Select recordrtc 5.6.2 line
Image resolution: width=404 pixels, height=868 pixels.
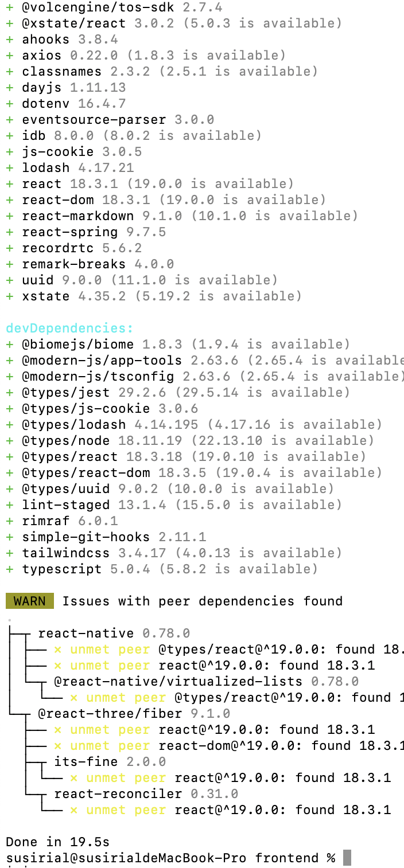click(x=74, y=248)
